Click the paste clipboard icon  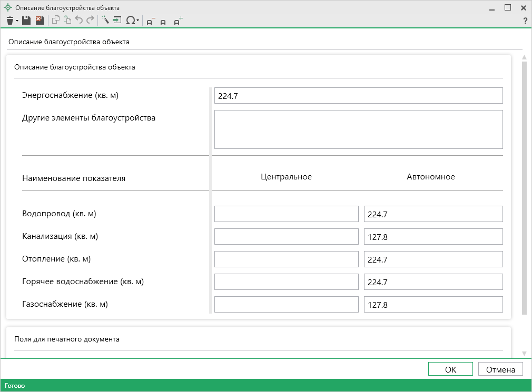click(67, 21)
